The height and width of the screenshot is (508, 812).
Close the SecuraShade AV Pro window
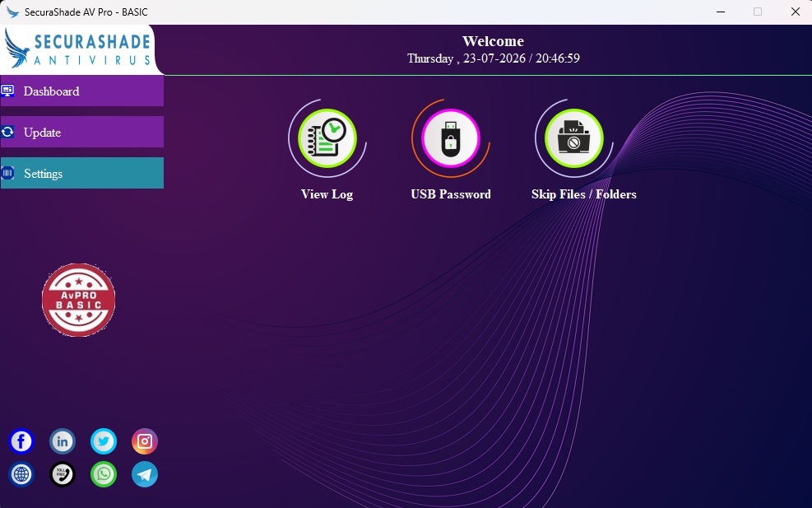[x=796, y=12]
